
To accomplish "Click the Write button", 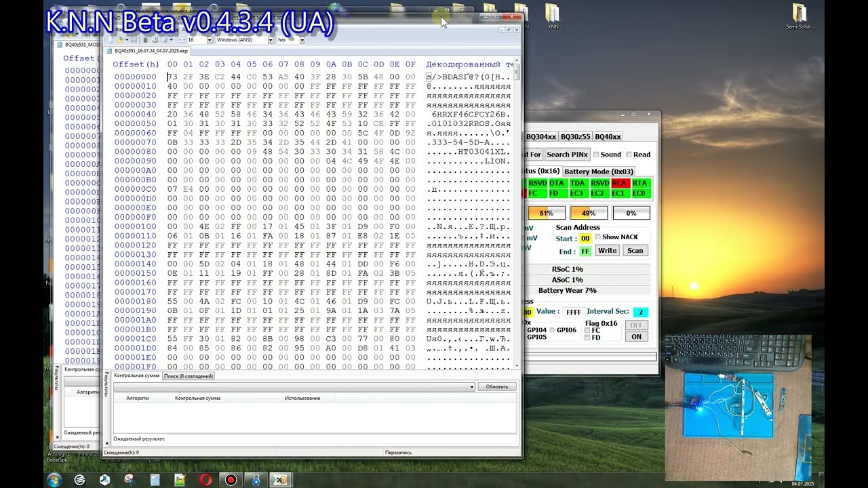I will (x=608, y=251).
